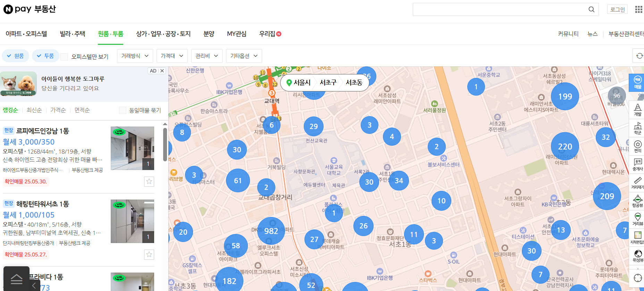Expand the 거래방식 dropdown
The image size is (644, 291).
pyautogui.click(x=135, y=56)
